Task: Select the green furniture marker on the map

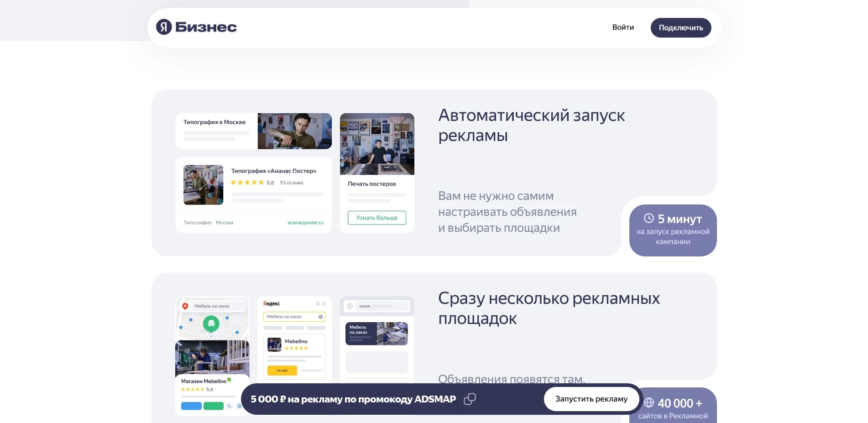Action: [x=211, y=324]
